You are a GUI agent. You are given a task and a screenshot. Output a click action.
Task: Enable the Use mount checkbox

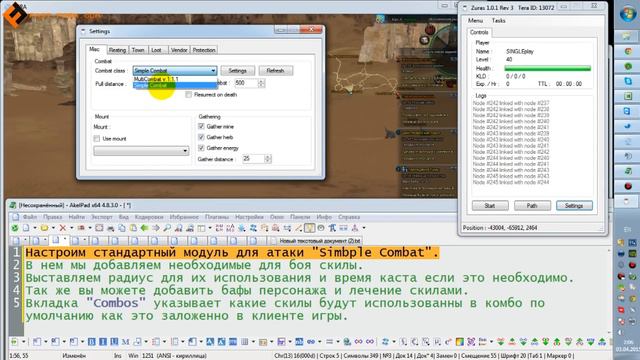click(97, 139)
